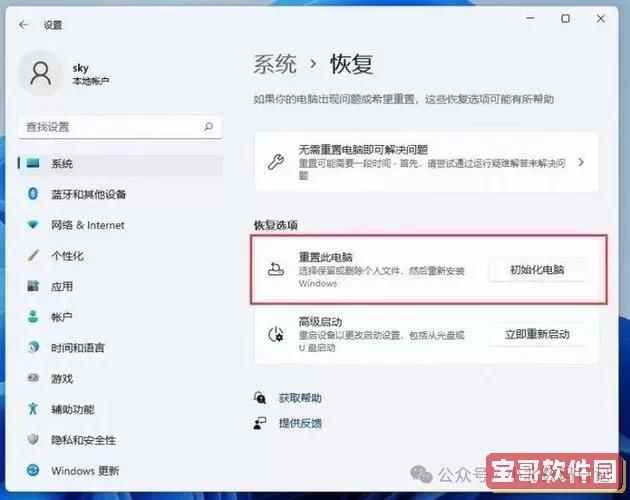Viewport: 630px width, 500px height.
Task: Click the 高级启动 title text
Action: tap(320, 322)
